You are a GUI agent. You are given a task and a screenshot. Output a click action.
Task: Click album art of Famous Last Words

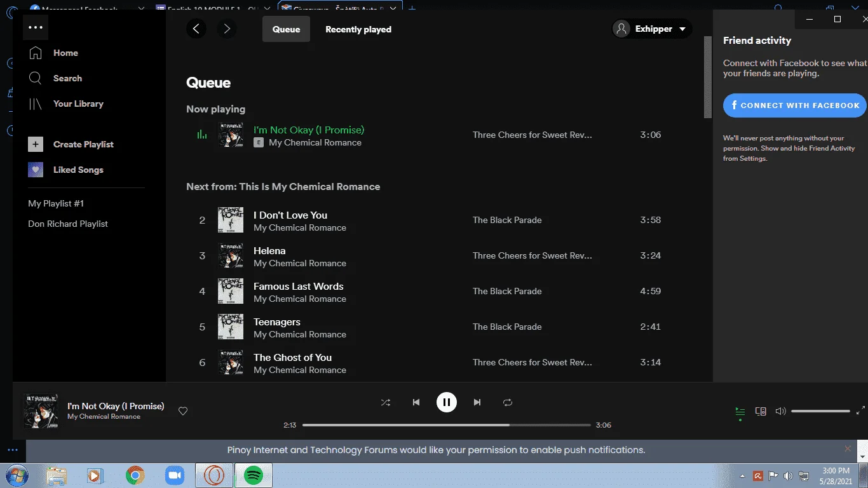click(231, 291)
